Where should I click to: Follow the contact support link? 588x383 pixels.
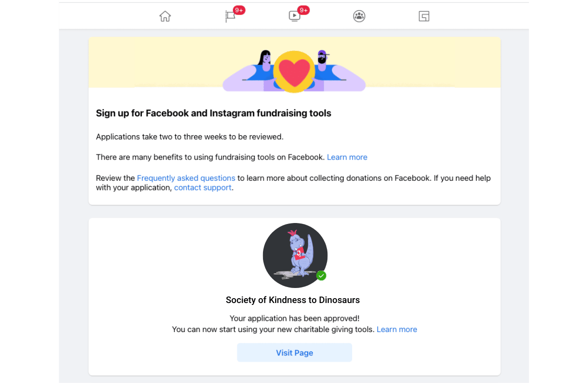[203, 188]
